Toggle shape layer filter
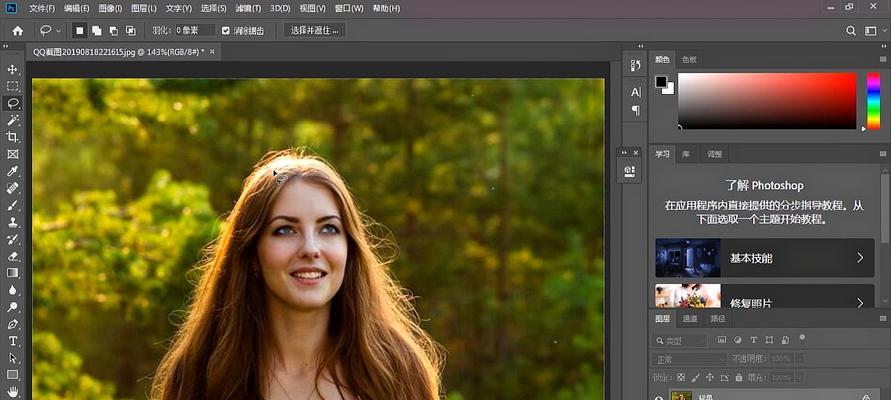 pos(769,340)
